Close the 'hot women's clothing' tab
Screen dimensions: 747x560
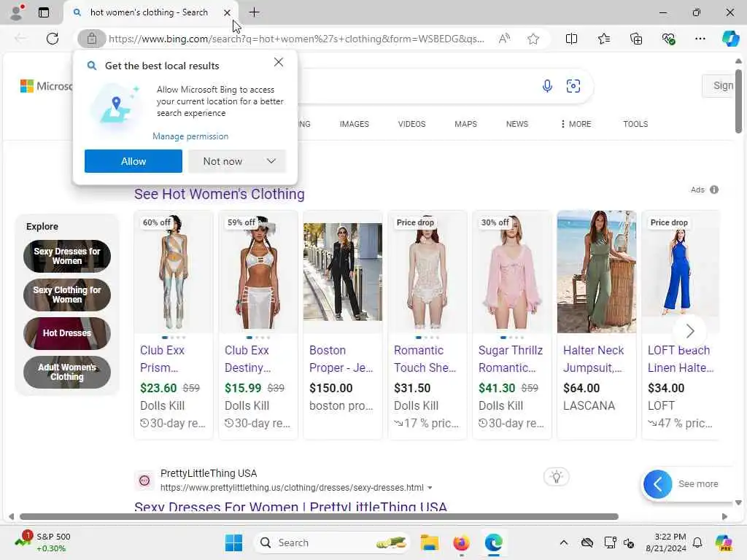point(228,13)
